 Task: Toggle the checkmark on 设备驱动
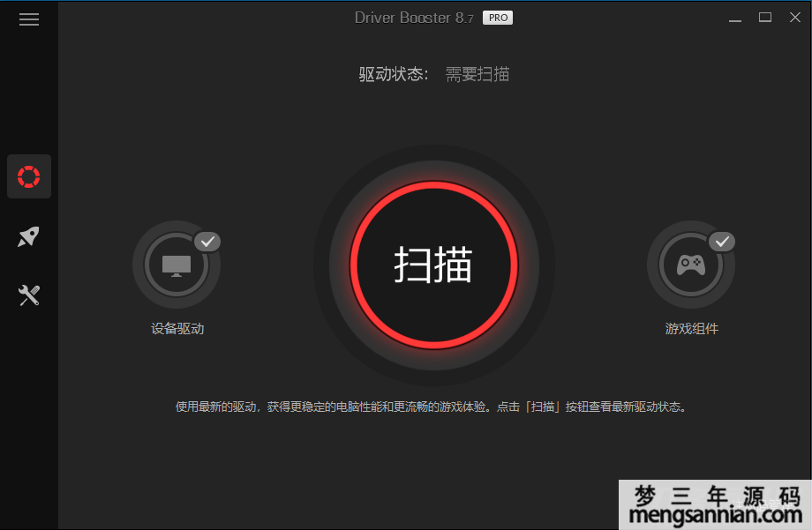pyautogui.click(x=207, y=242)
